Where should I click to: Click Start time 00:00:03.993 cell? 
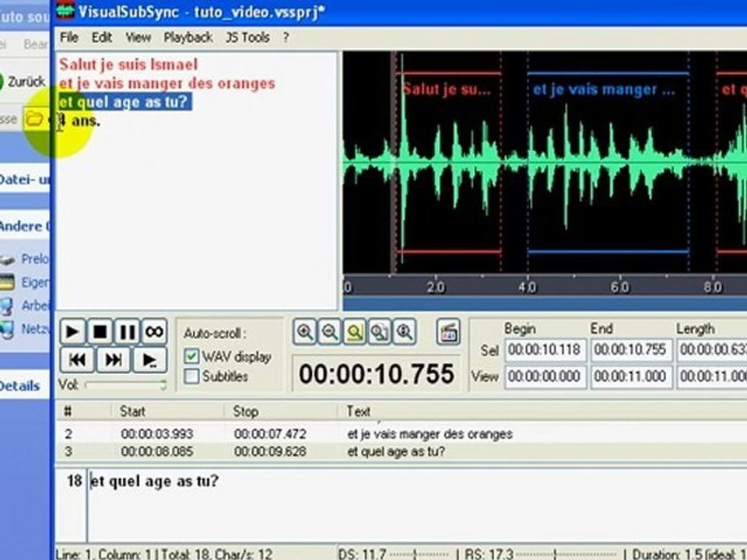tap(156, 434)
